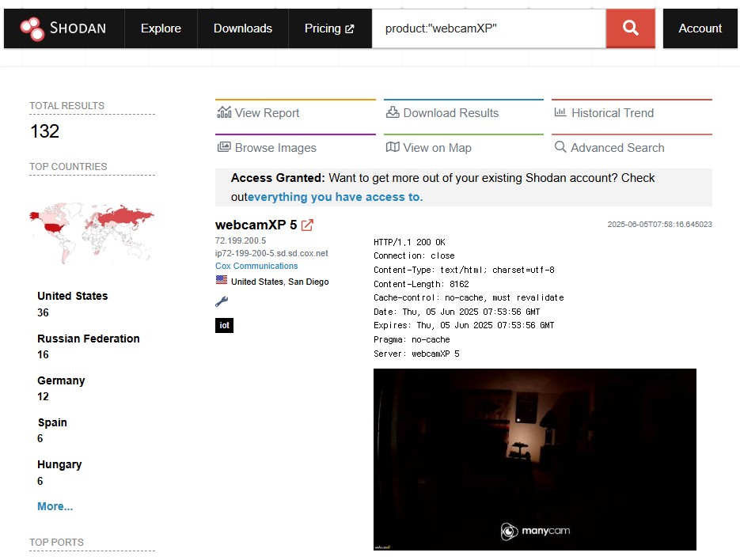
Task: Click the Shodan logo icon
Action: point(32,28)
